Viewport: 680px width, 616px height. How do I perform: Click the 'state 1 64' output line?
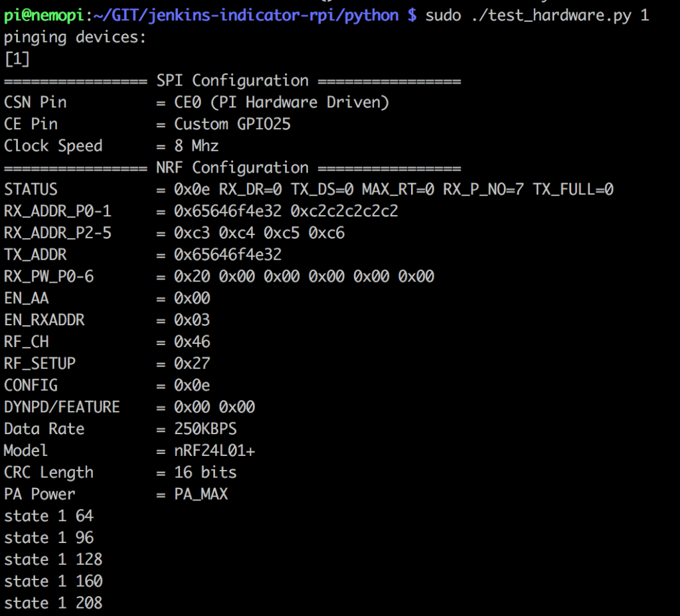point(48,516)
